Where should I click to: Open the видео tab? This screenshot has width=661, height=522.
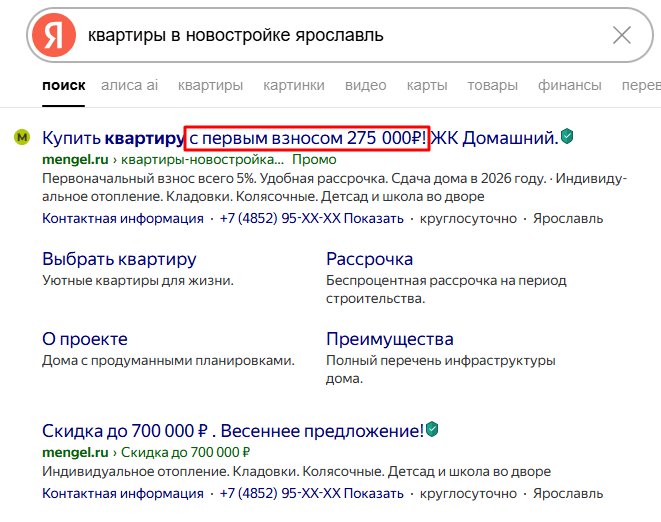[365, 85]
